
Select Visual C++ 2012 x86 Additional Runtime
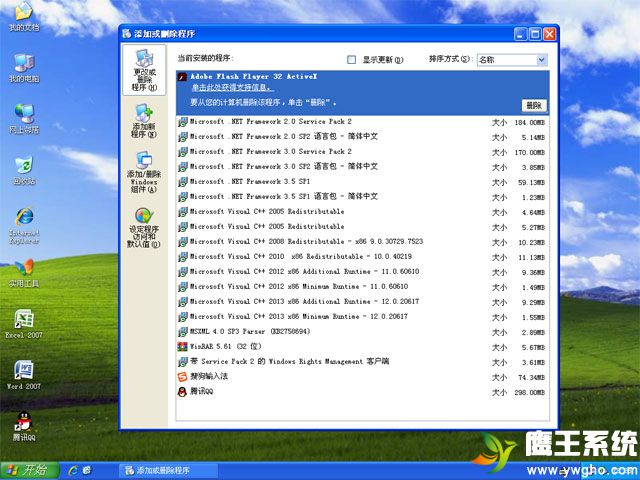[362, 272]
